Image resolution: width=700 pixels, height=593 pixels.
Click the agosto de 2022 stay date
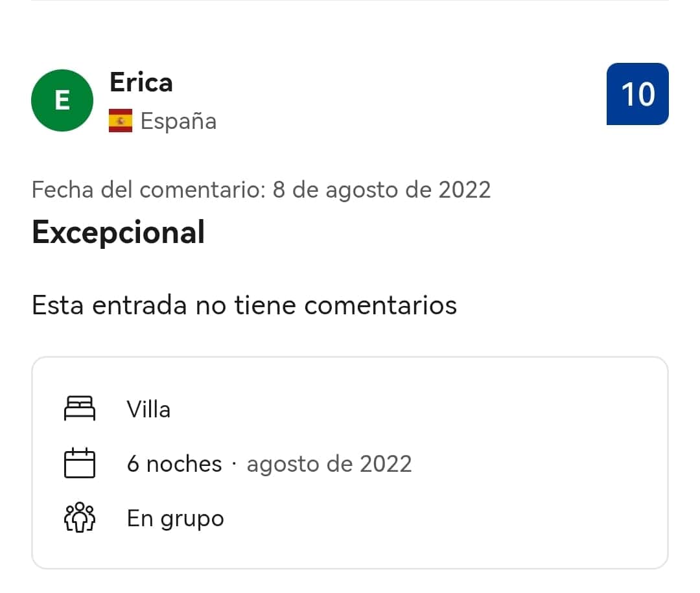329,464
